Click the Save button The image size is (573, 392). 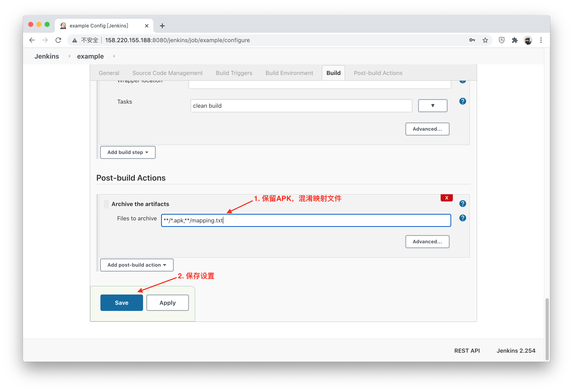(122, 303)
